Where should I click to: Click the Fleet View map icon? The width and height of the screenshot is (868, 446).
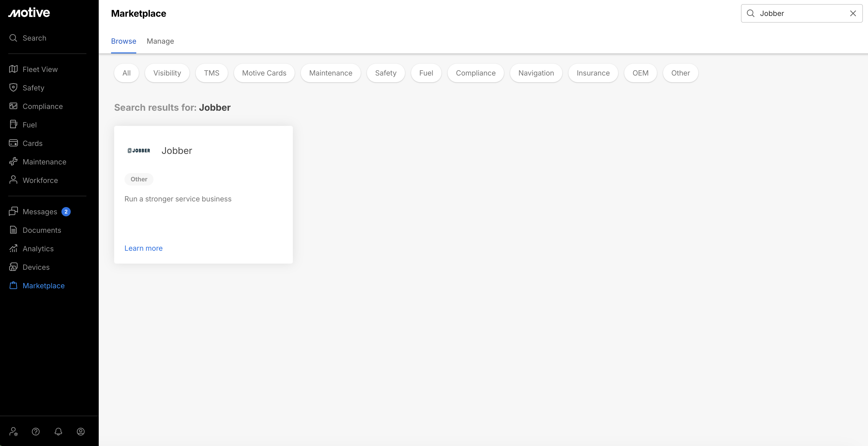(13, 69)
